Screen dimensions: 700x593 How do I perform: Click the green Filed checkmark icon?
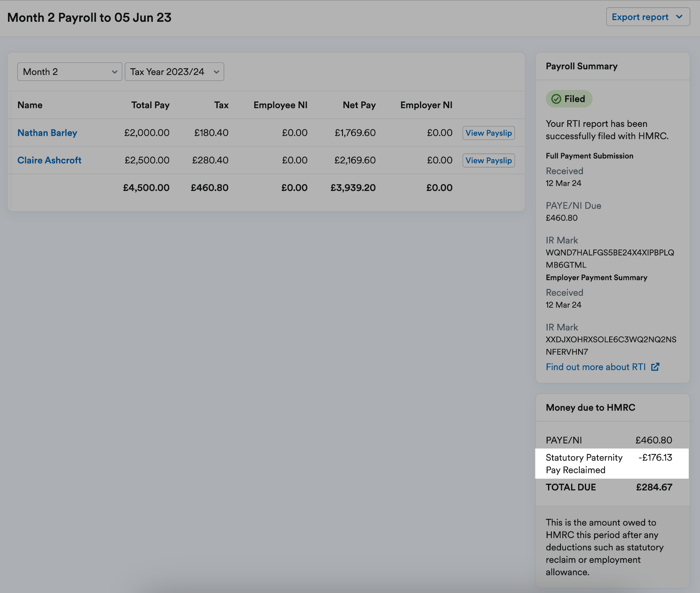point(556,99)
